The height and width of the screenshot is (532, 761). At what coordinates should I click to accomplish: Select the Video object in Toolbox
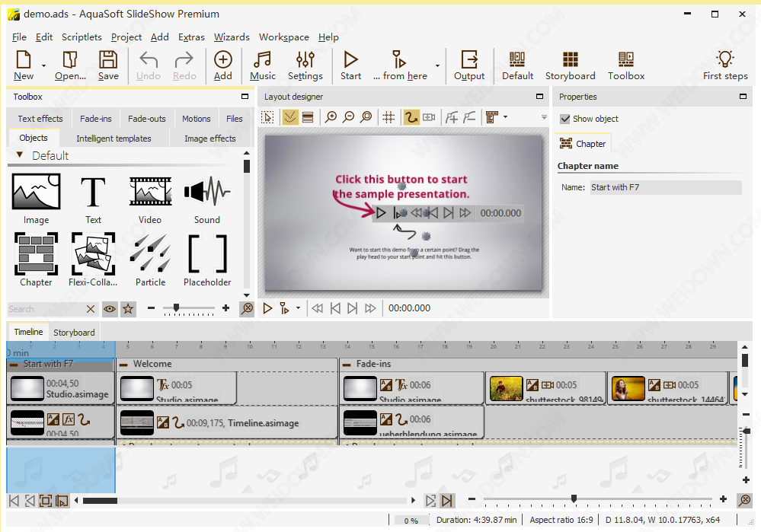(150, 199)
